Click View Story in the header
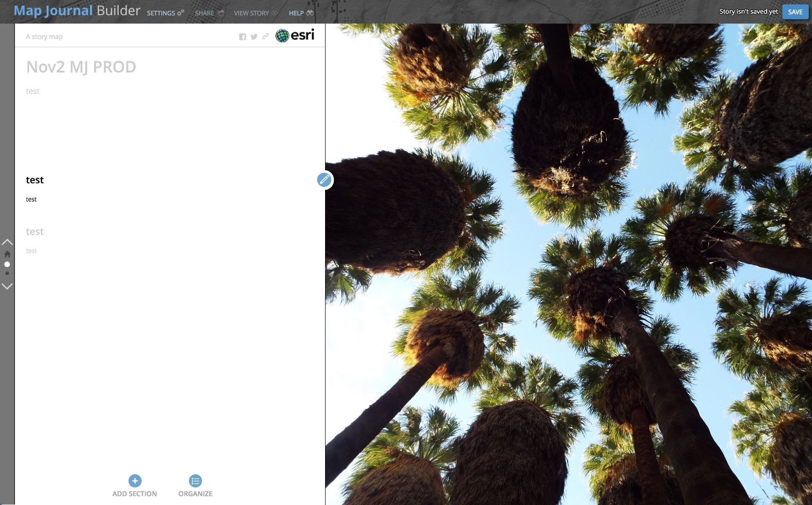Image resolution: width=812 pixels, height=505 pixels. pyautogui.click(x=255, y=13)
